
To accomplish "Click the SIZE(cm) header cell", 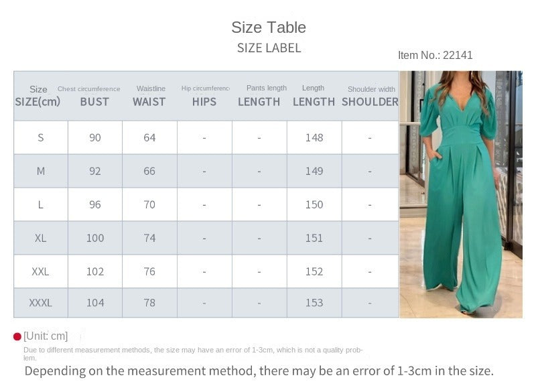I will point(38,102).
